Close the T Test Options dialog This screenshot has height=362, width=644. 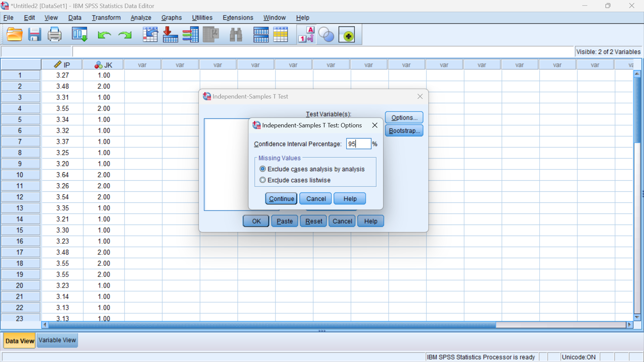[x=375, y=125]
